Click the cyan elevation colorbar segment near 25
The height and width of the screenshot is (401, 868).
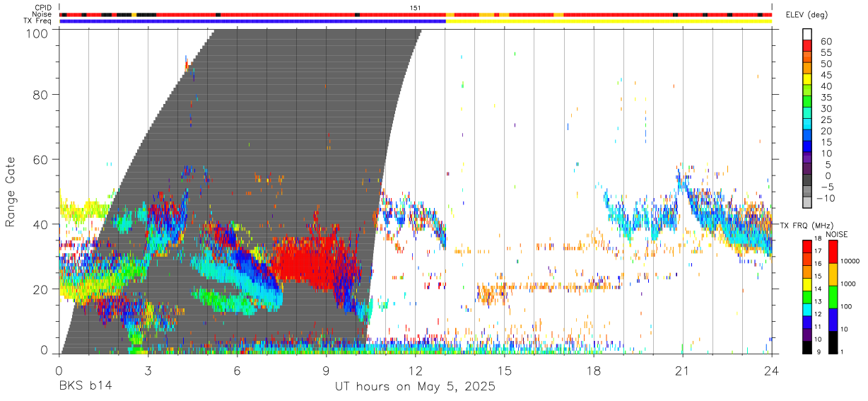tap(807, 124)
